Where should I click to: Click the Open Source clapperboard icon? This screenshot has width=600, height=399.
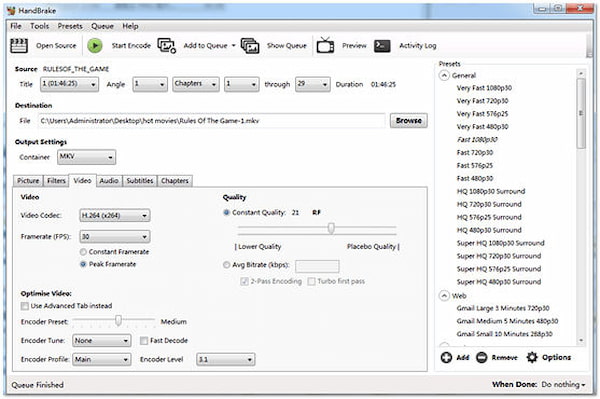[x=18, y=46]
